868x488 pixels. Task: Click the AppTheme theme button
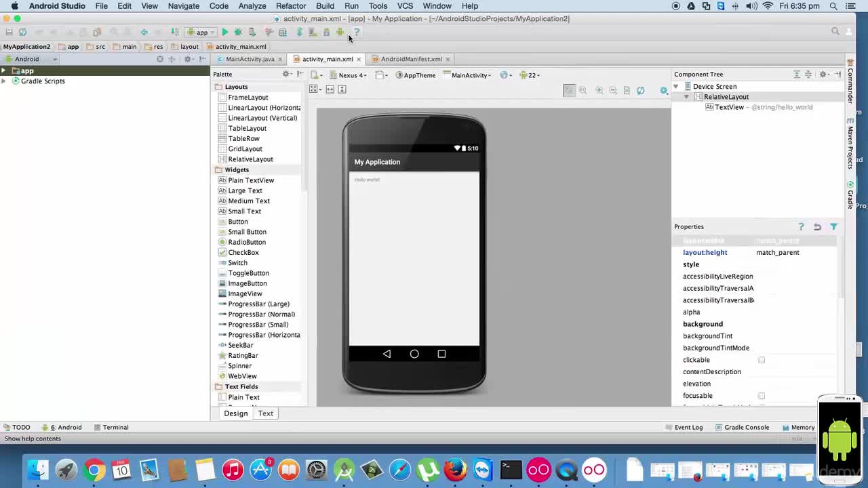416,75
